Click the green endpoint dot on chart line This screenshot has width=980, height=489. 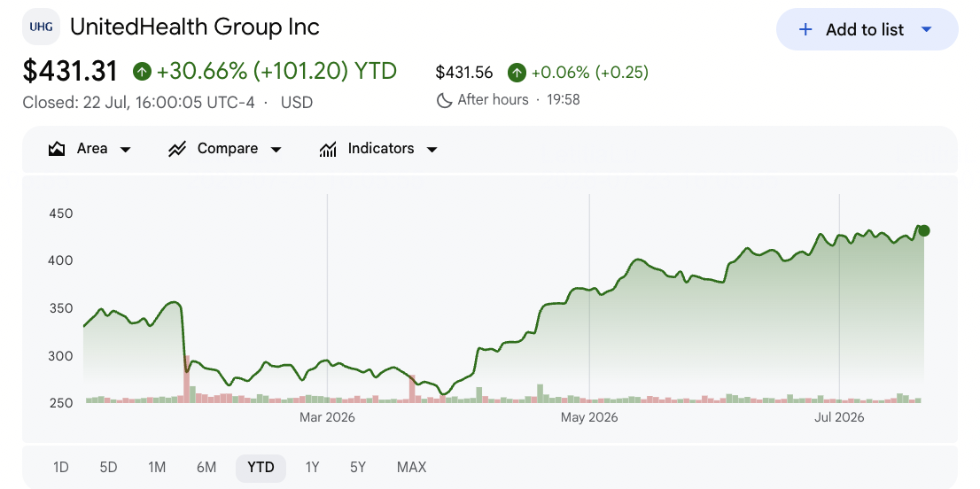pos(924,231)
